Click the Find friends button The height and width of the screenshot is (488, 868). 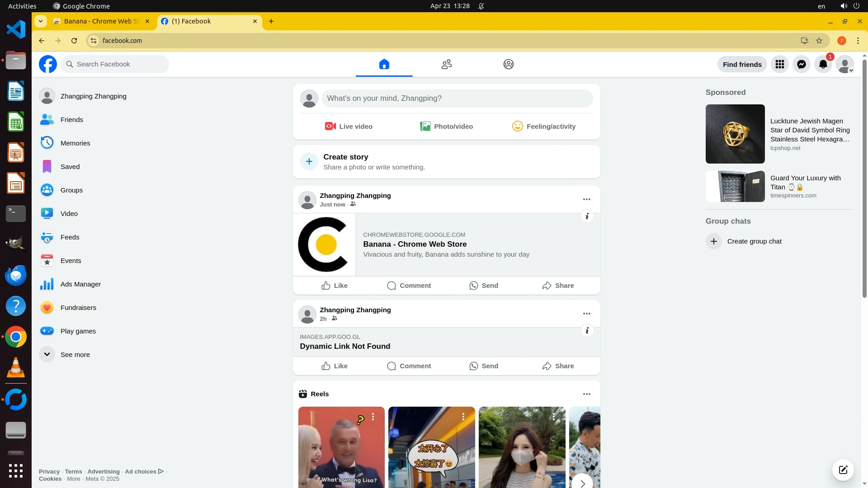[x=742, y=64]
